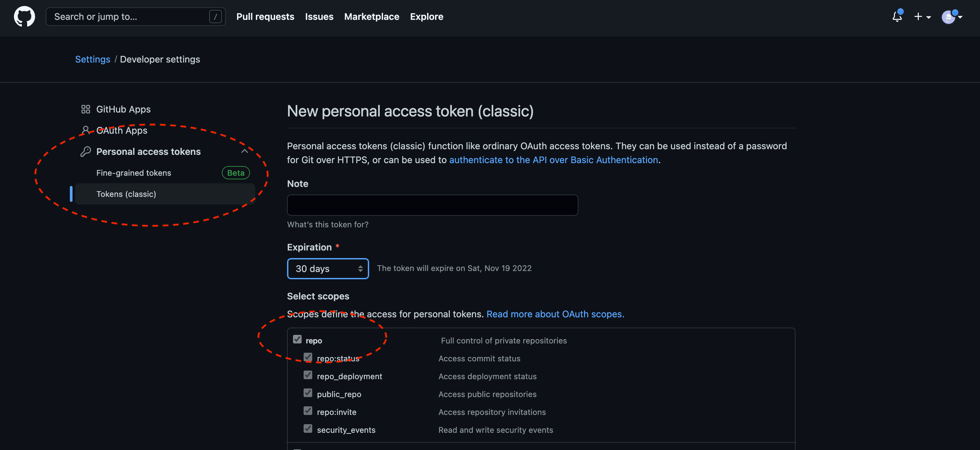Click the OAuth Apps person icon
The height and width of the screenshot is (450, 980).
(x=86, y=130)
